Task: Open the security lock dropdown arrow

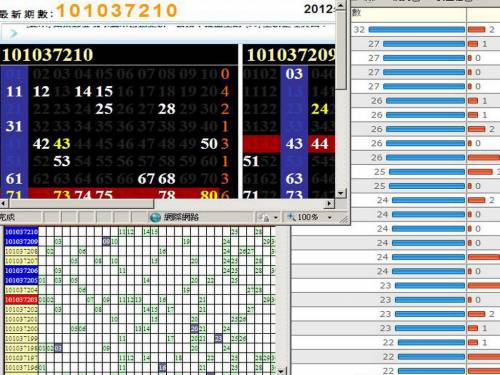Action: [276, 218]
